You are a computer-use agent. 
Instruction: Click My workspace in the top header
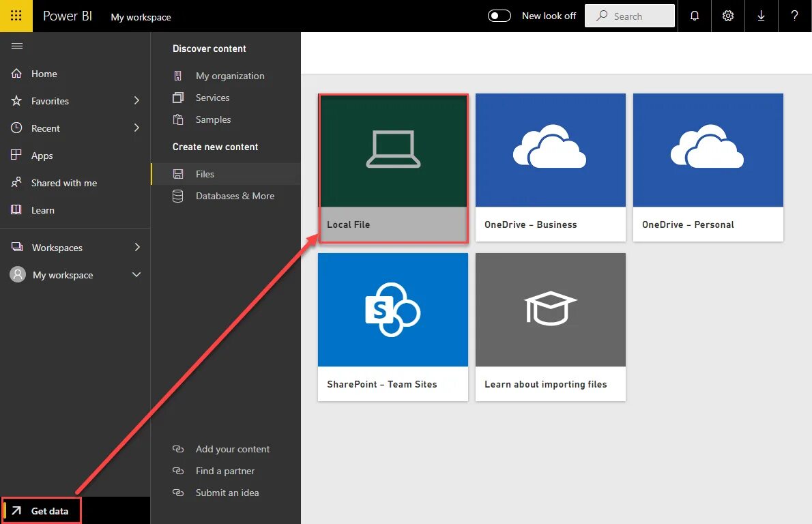pos(141,17)
